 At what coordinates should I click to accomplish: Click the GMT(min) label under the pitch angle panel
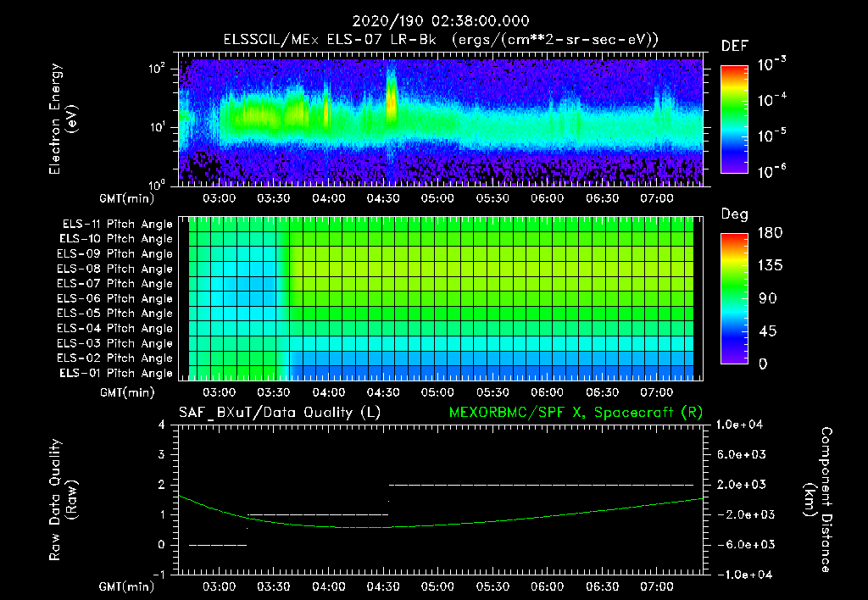[127, 392]
